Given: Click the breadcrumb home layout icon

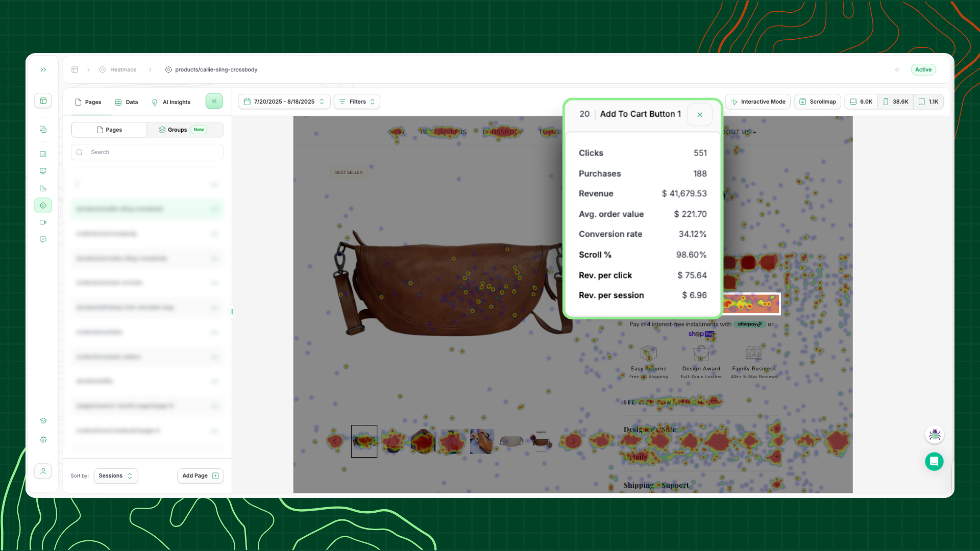Looking at the screenshot, I should click(75, 69).
